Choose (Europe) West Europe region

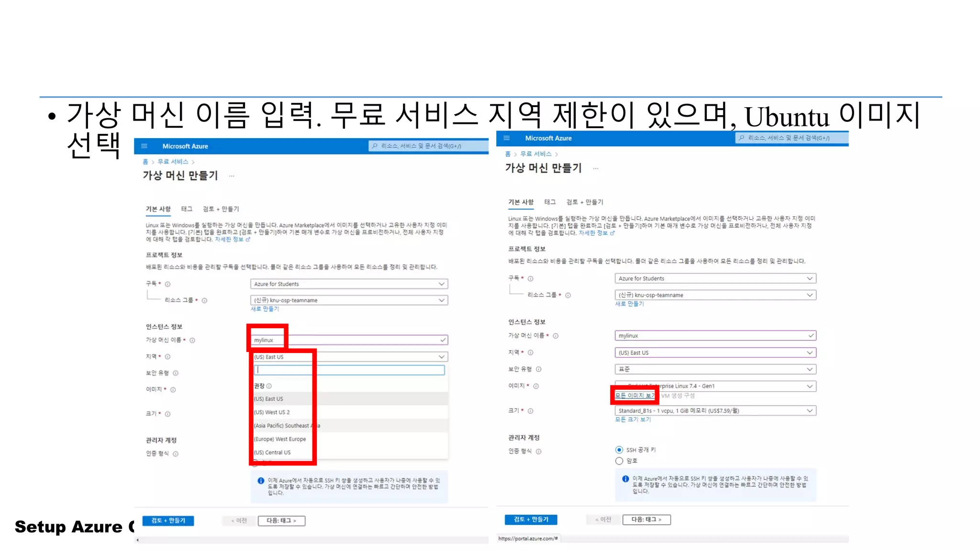click(x=350, y=439)
